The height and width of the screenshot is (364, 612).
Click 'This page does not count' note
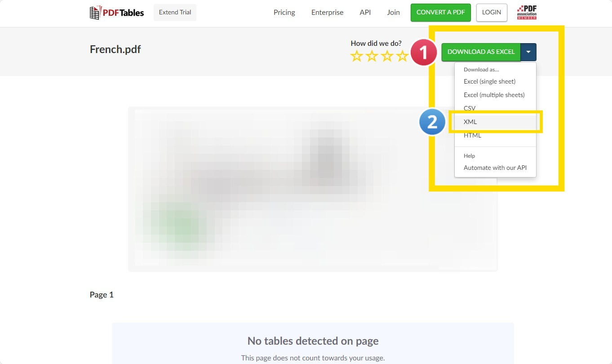[x=313, y=358]
